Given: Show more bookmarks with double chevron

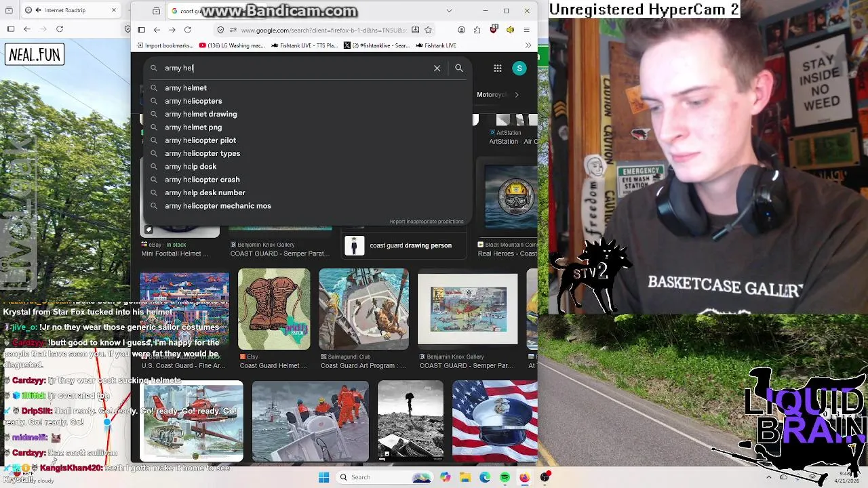Looking at the screenshot, I should 528,45.
